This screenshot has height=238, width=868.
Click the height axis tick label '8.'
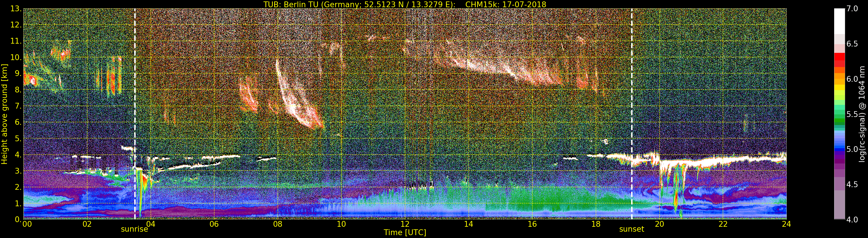coord(18,90)
